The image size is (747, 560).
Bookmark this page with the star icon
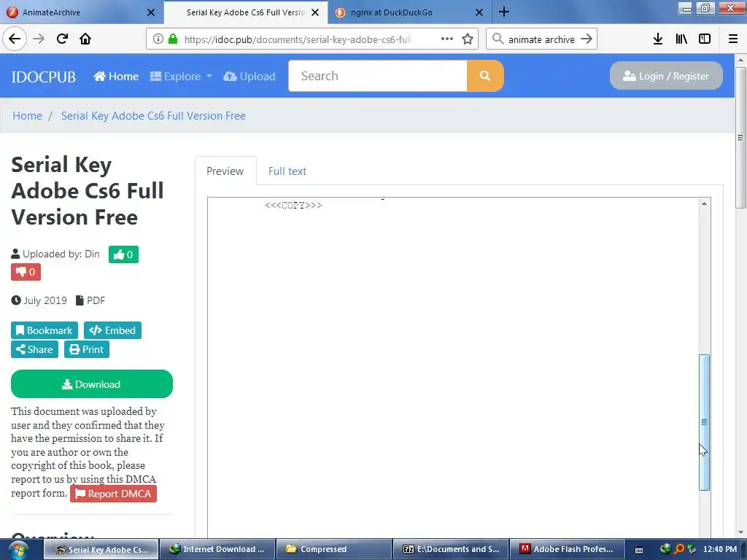(x=468, y=39)
